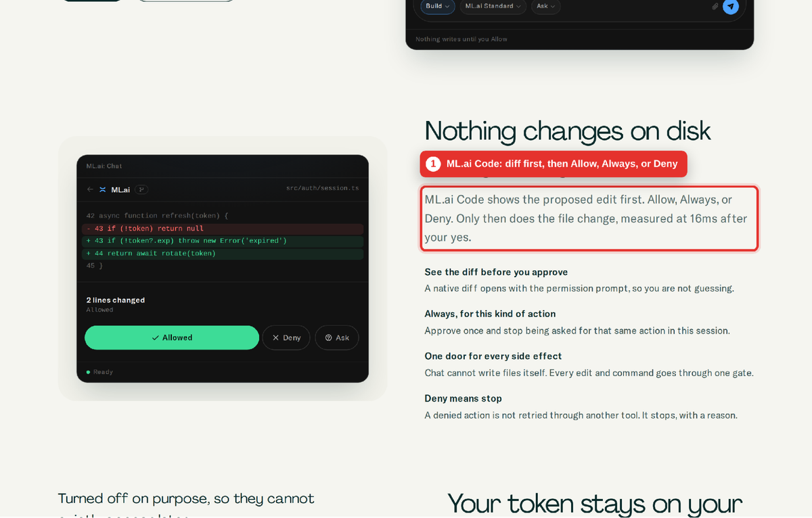Screen dimensions: 812x518
Task: Click the back arrow in ML.ai chat header
Action: coord(90,189)
